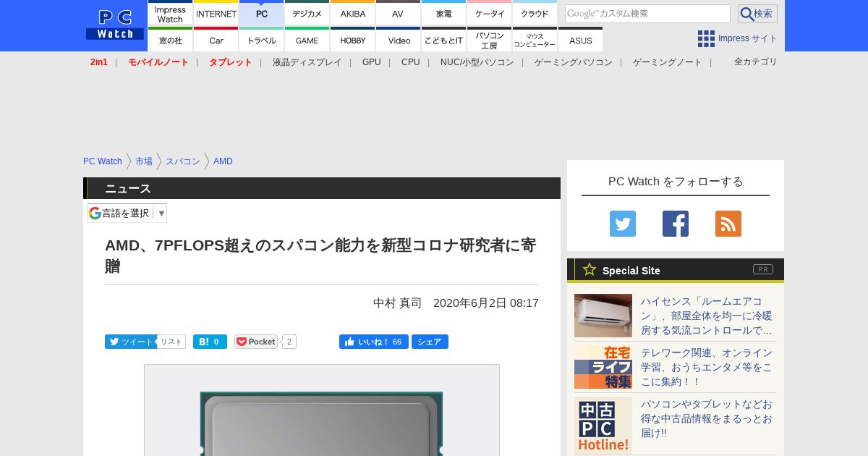The image size is (868, 456).
Task: Open the ASUS tab
Action: [x=580, y=39]
